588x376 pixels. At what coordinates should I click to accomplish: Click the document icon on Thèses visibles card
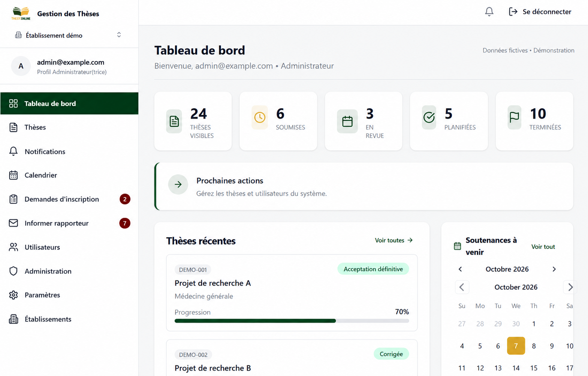click(174, 121)
